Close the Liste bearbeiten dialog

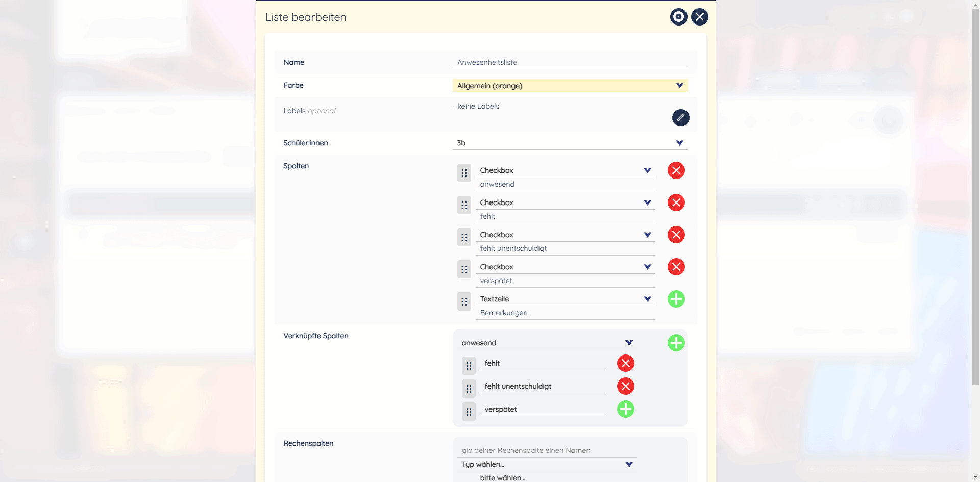(x=699, y=17)
